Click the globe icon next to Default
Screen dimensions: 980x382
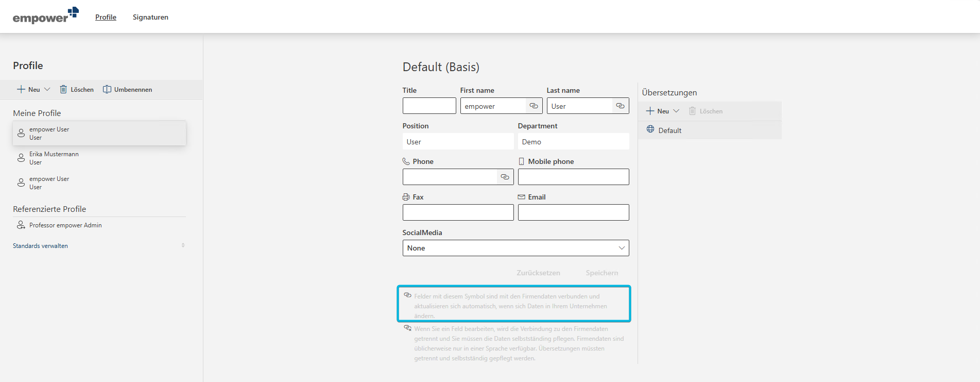(650, 129)
